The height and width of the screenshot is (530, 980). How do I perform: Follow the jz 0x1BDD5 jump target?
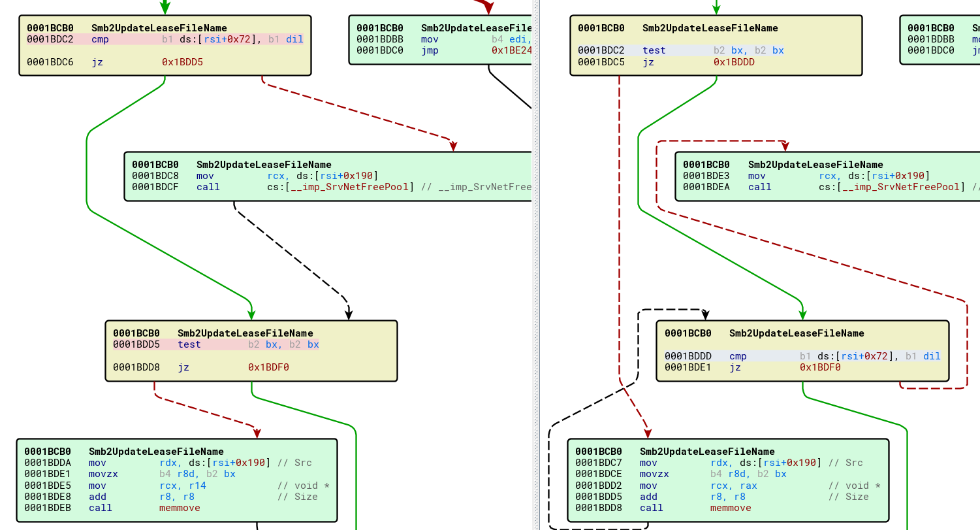click(182, 62)
